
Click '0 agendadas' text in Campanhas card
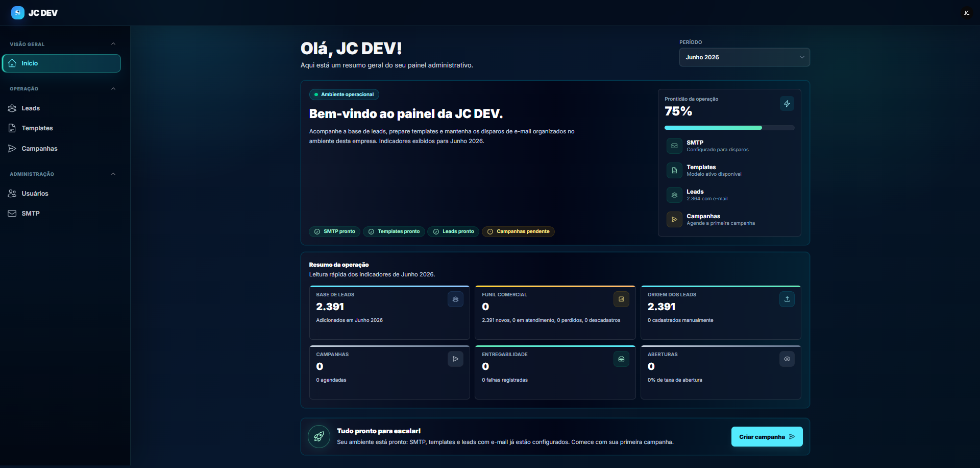tap(331, 380)
